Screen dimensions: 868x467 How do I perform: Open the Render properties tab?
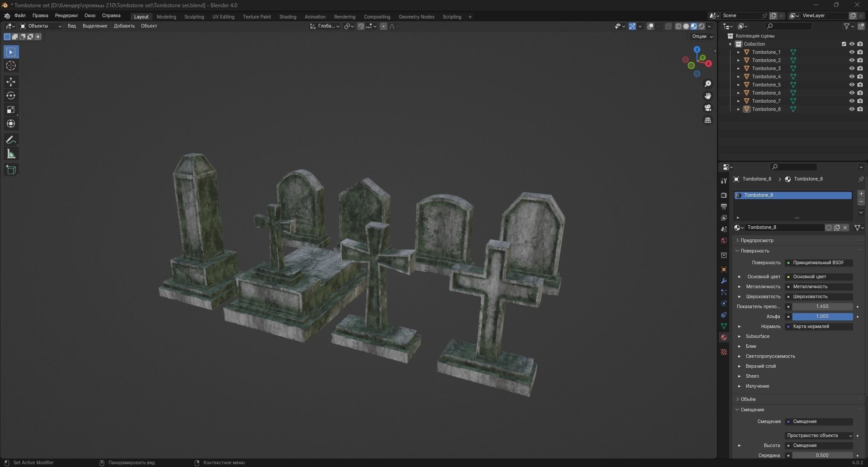click(724, 195)
